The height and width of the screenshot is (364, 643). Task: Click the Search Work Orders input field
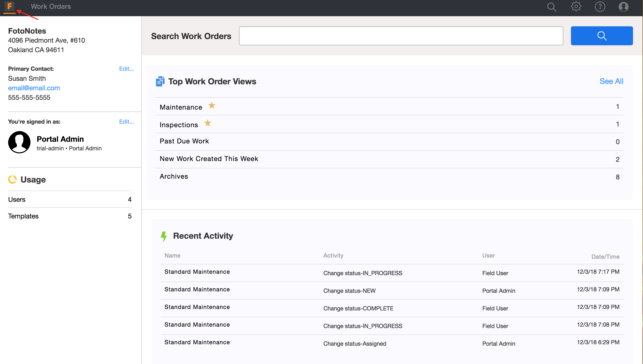401,36
